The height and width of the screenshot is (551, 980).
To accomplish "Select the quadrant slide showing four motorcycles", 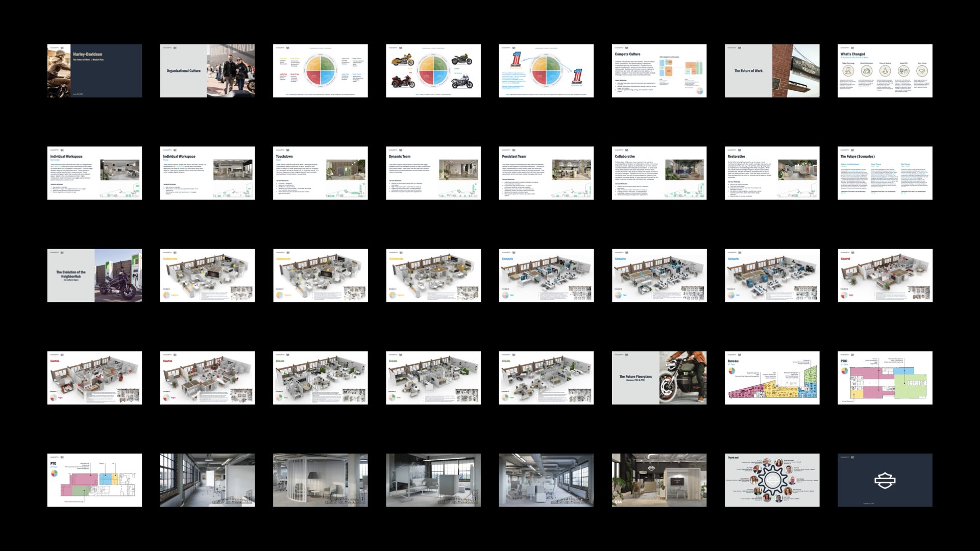I will (x=433, y=71).
